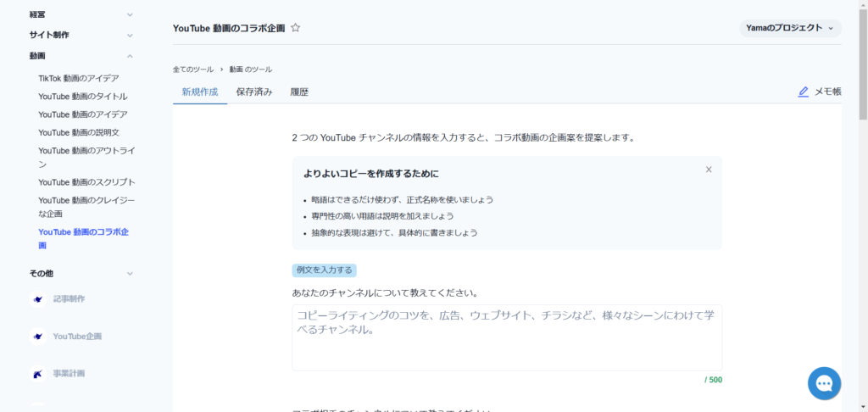Screen dimensions: 868x412
Task: Open YouTube 動画のスクリプト tool
Action: 87,182
